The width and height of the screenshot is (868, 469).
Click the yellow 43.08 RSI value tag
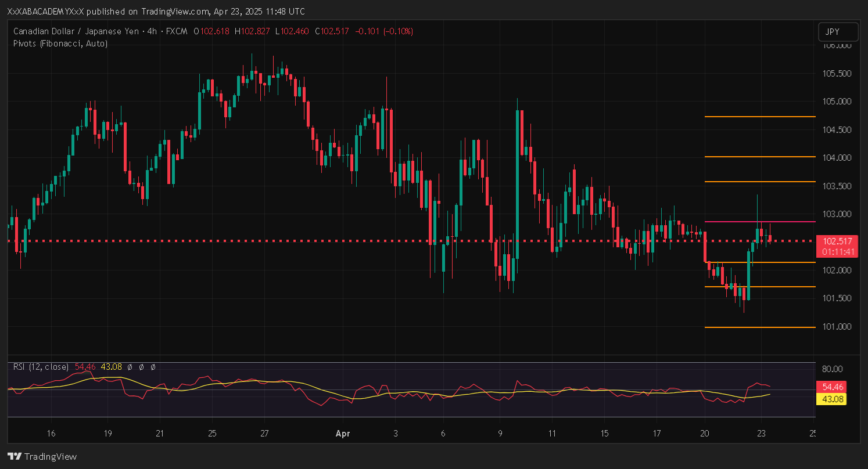tap(831, 399)
